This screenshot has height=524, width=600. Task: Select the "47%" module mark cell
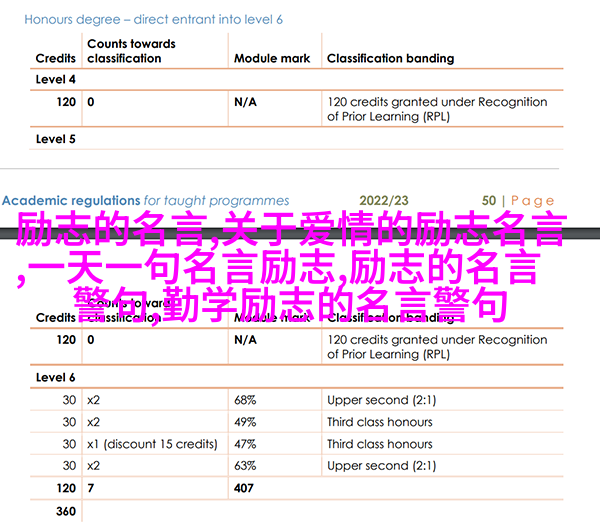(245, 444)
